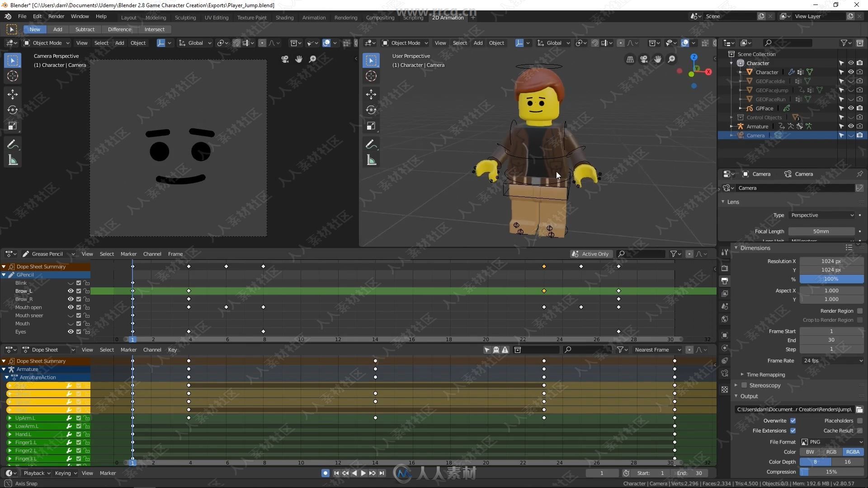
Task: Click the Intersect mode button
Action: click(154, 29)
